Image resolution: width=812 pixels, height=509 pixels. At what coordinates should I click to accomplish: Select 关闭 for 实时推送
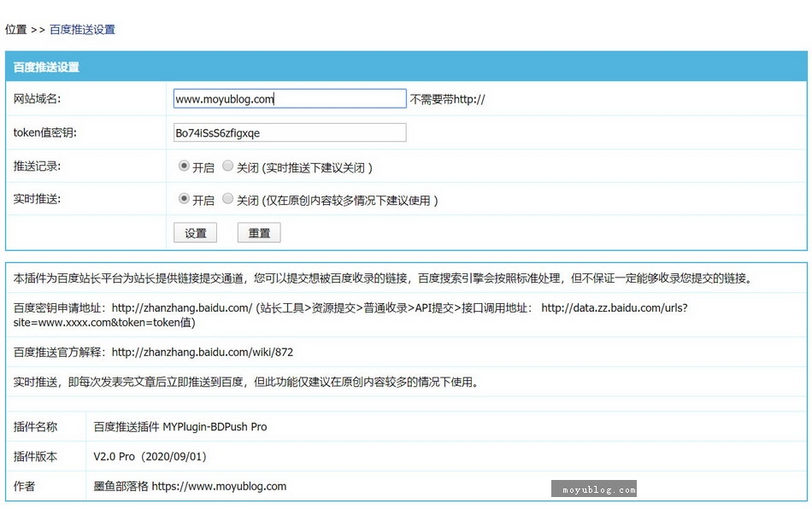click(x=227, y=199)
